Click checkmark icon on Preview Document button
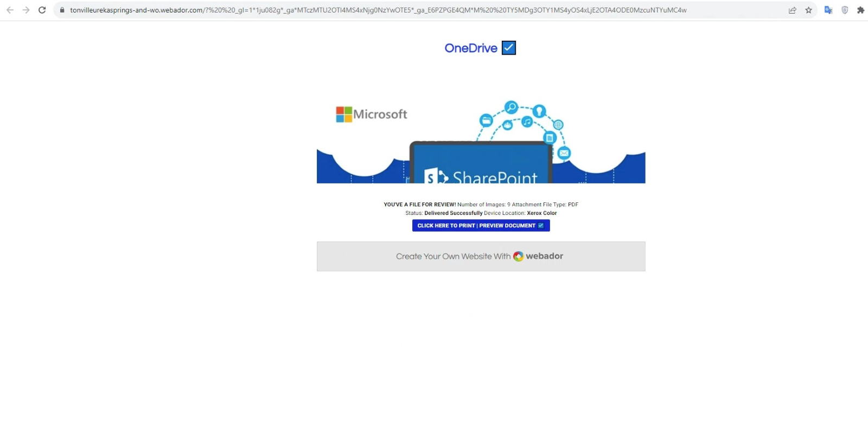Image resolution: width=868 pixels, height=426 pixels. [x=541, y=225]
